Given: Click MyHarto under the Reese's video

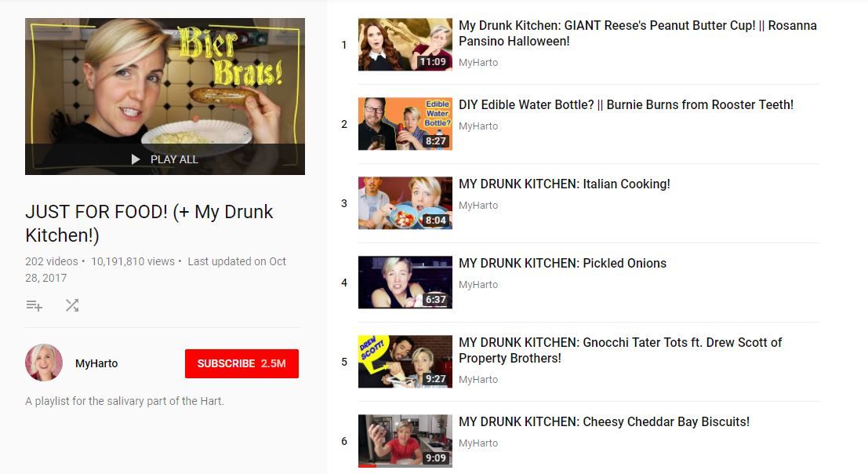Looking at the screenshot, I should 478,63.
